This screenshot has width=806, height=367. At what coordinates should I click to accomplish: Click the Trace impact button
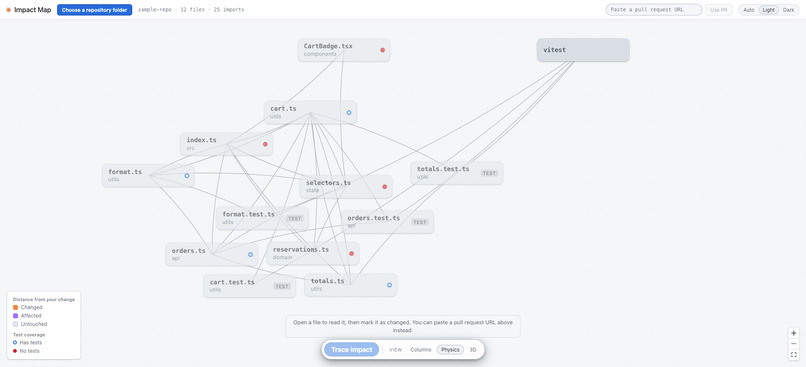pos(352,350)
